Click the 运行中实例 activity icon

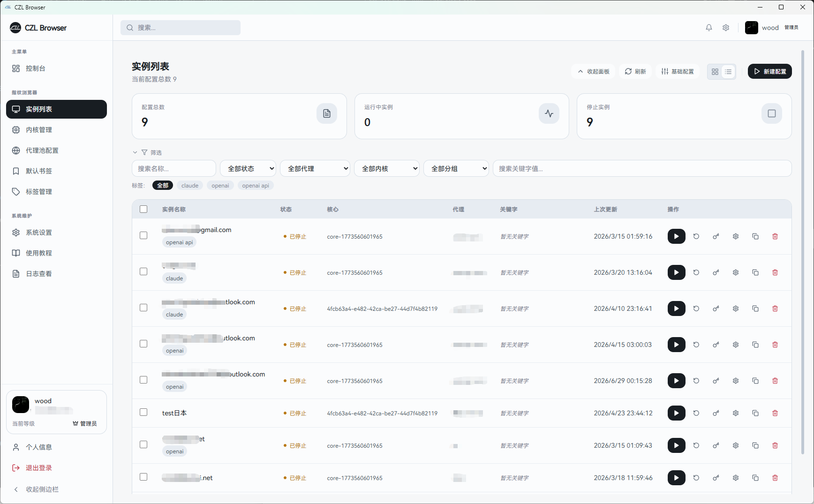point(549,113)
